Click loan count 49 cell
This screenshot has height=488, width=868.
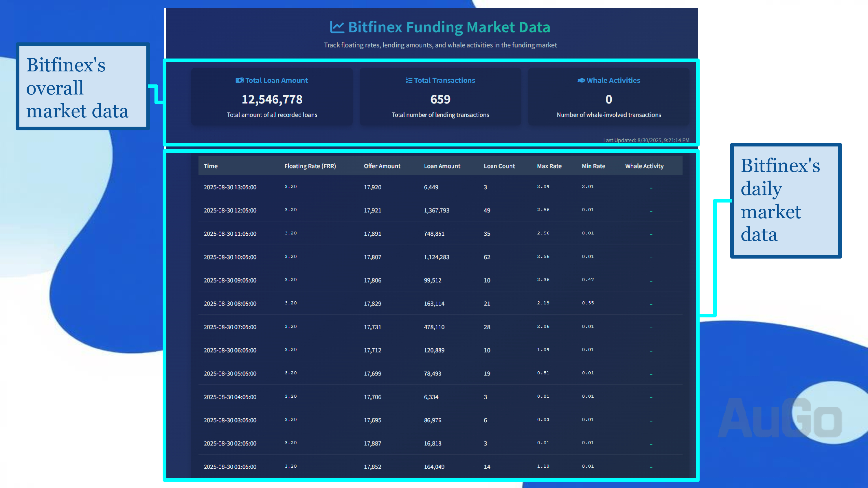(487, 210)
